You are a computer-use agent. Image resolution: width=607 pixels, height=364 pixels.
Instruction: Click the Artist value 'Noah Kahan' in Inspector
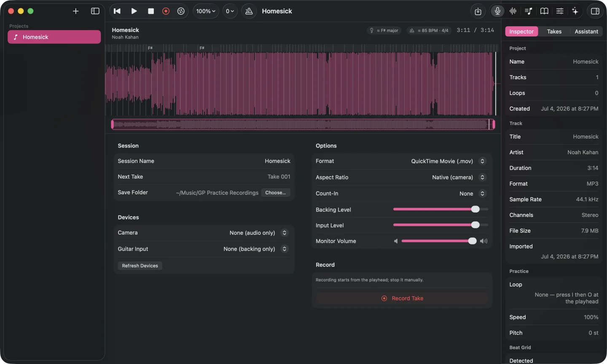(x=583, y=153)
